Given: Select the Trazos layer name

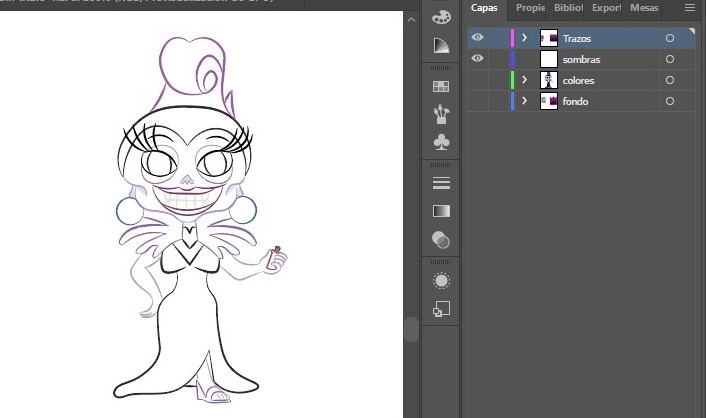Looking at the screenshot, I should click(576, 39).
